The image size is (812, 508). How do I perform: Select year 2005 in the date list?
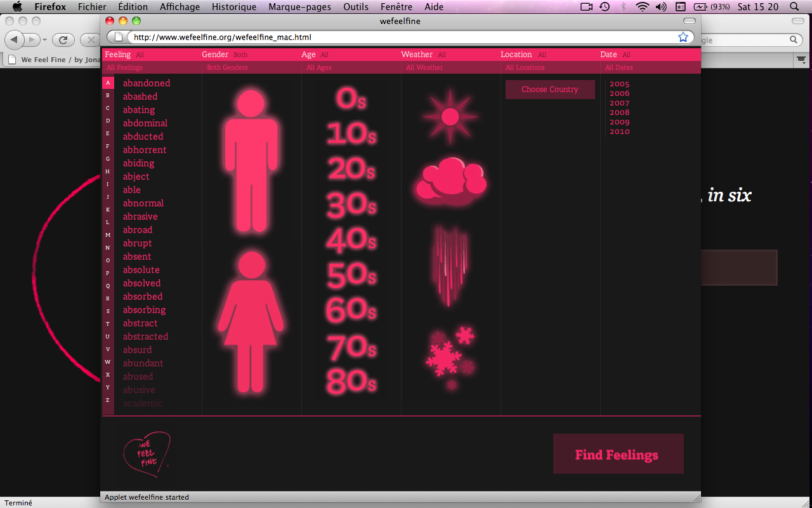click(x=619, y=84)
